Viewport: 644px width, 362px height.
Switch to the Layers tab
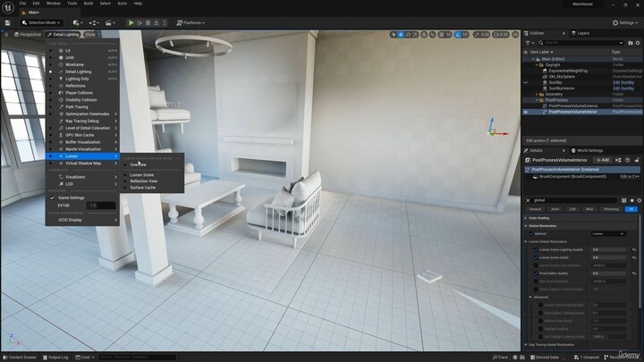(x=580, y=33)
